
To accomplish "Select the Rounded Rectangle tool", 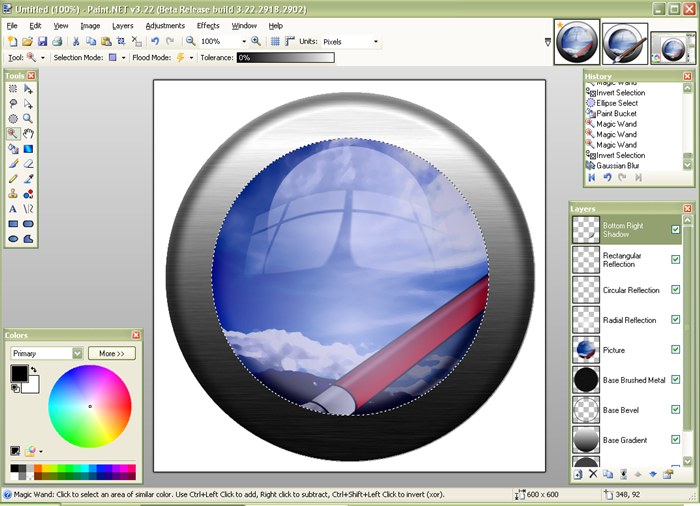I will pyautogui.click(x=28, y=224).
